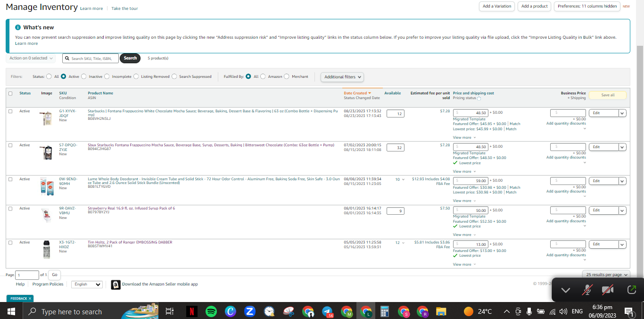Close the FEEDBACK tab with its X
644x319 pixels.
30,298
